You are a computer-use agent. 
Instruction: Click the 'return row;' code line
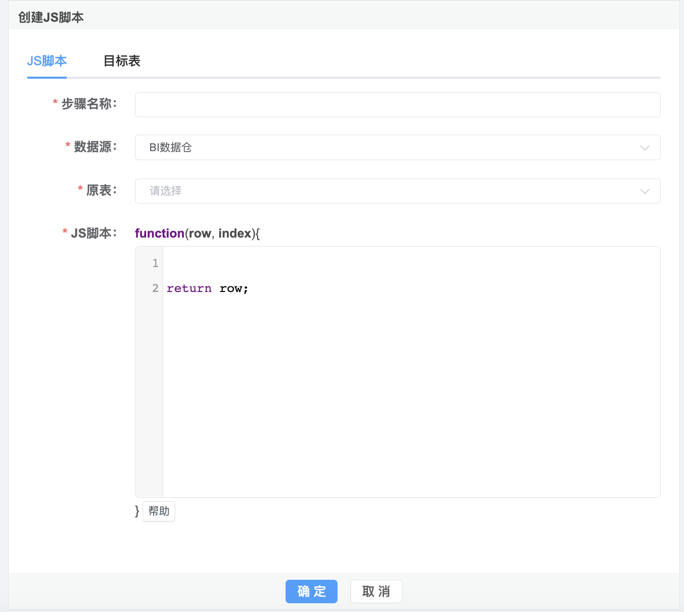[208, 289]
